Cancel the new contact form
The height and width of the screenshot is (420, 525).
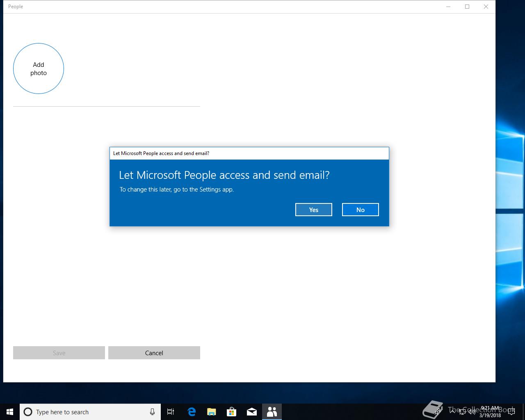[x=154, y=353]
